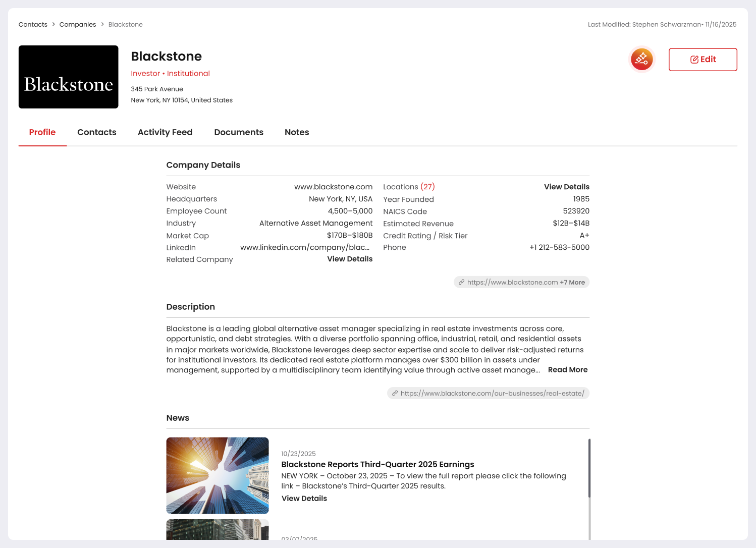756x548 pixels.
Task: View Details for Related Company
Action: 350,259
